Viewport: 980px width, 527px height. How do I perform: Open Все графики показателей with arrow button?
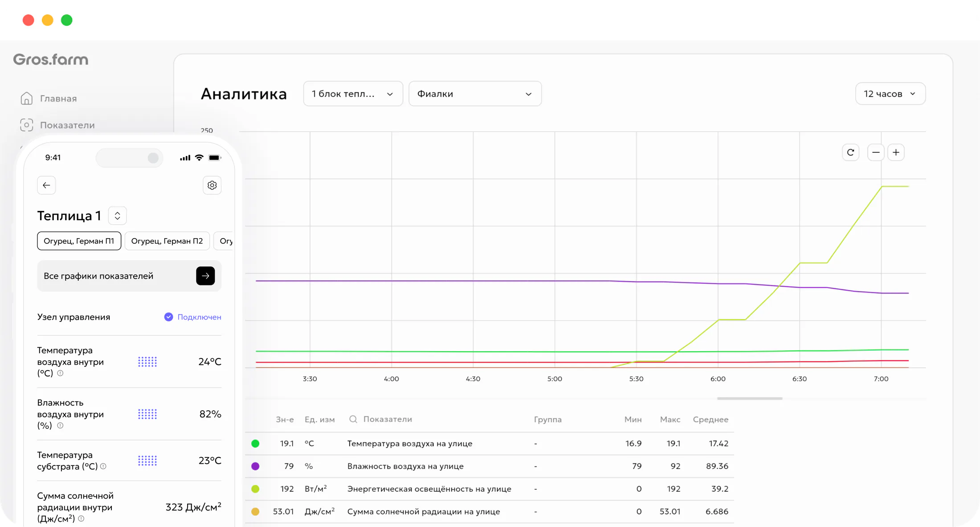coord(205,276)
